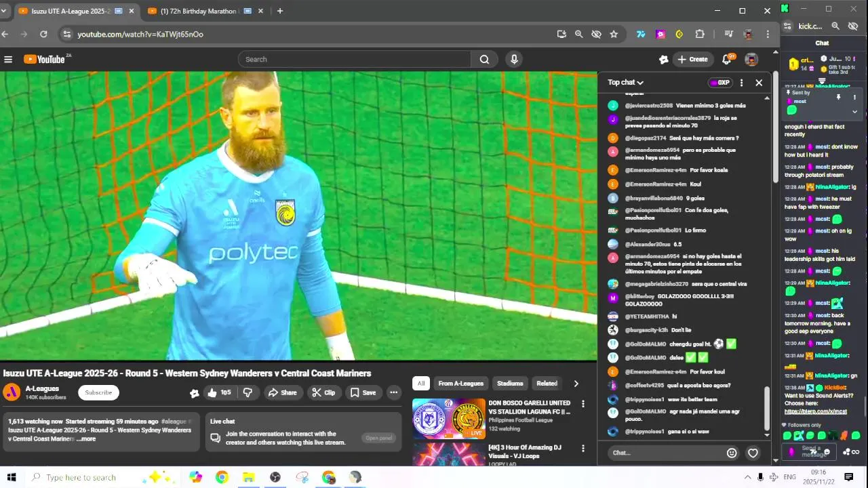This screenshot has width=868, height=488.
Task: Focus the YouTube chat message field
Action: coord(664,453)
